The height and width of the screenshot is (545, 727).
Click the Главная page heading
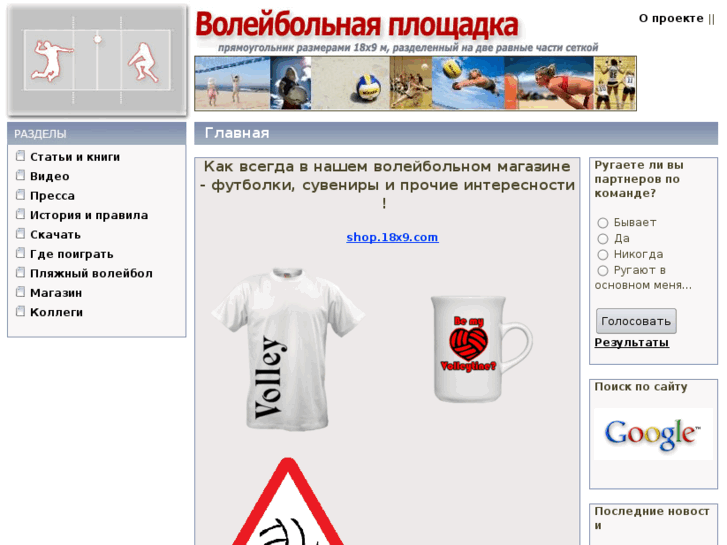pyautogui.click(x=237, y=134)
